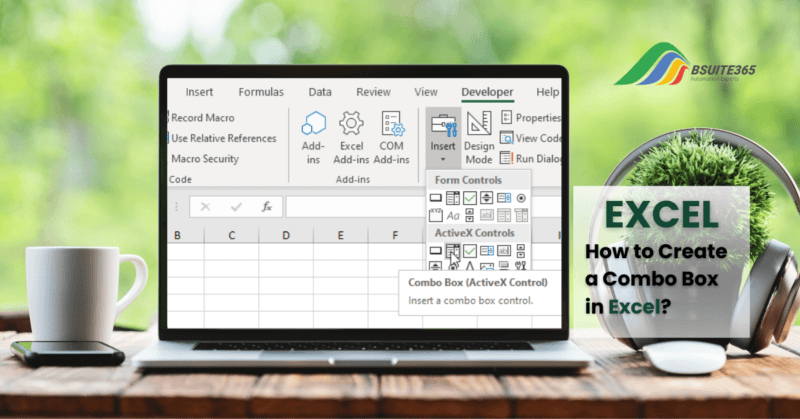Click the formula bar resize dots handle
Viewport: 800px width, 419px height.
(177, 207)
